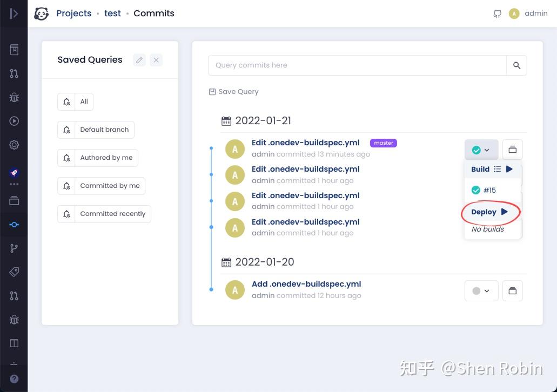Toggle watch bell for Committed by me
The height and width of the screenshot is (392, 557).
point(66,186)
